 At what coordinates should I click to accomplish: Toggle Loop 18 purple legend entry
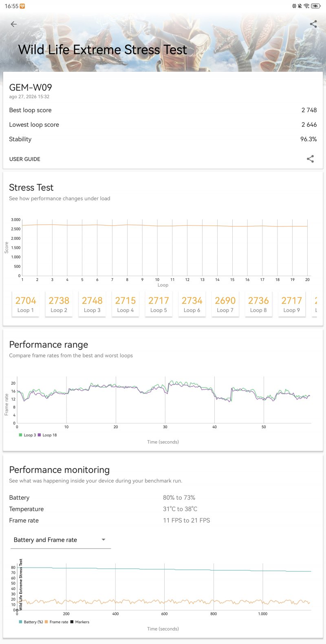coord(47,435)
